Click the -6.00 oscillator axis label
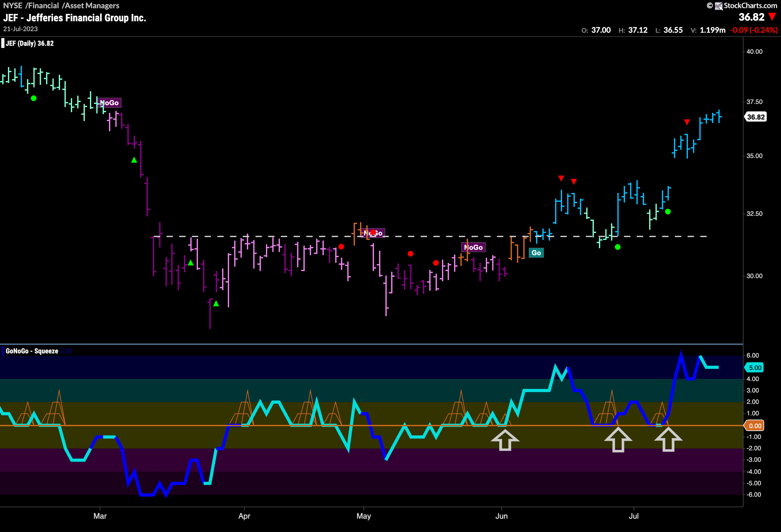This screenshot has height=532, width=781. (754, 495)
